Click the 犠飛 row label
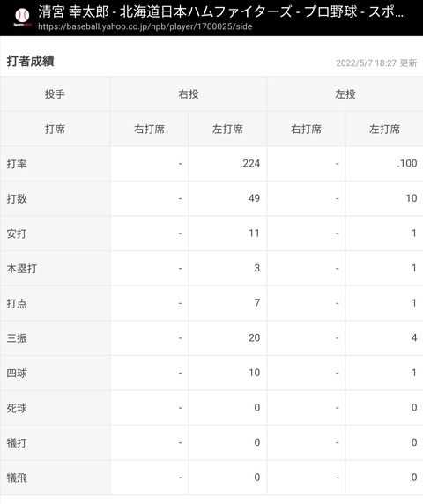 (x=17, y=478)
